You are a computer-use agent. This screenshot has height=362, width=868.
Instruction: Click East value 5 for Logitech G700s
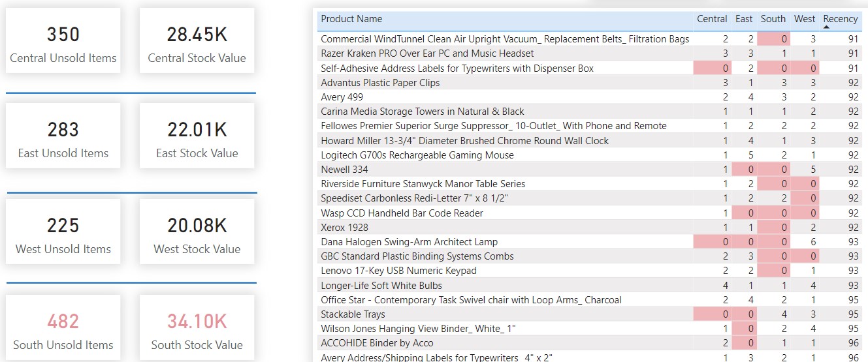pyautogui.click(x=750, y=155)
